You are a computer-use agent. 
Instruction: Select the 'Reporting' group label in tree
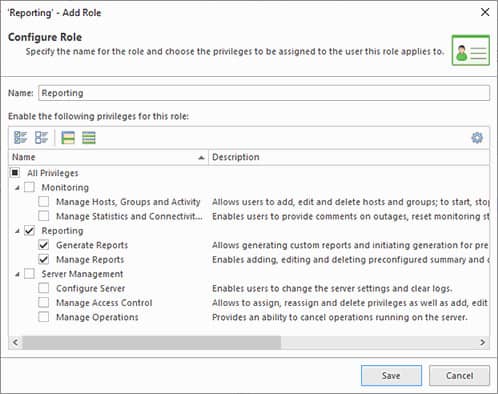point(62,231)
